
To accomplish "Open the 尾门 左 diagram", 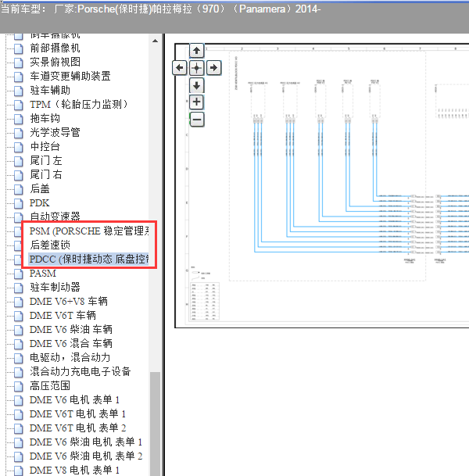I will pyautogui.click(x=46, y=160).
